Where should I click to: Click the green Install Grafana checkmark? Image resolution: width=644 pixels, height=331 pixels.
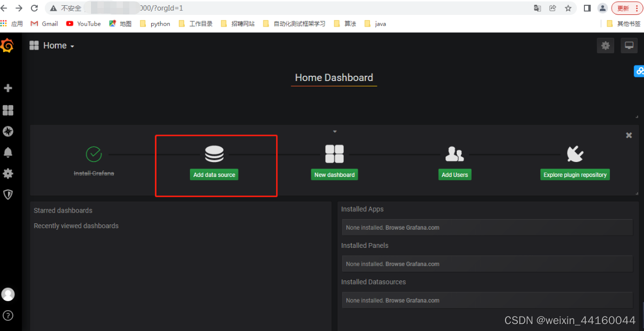[x=94, y=154]
